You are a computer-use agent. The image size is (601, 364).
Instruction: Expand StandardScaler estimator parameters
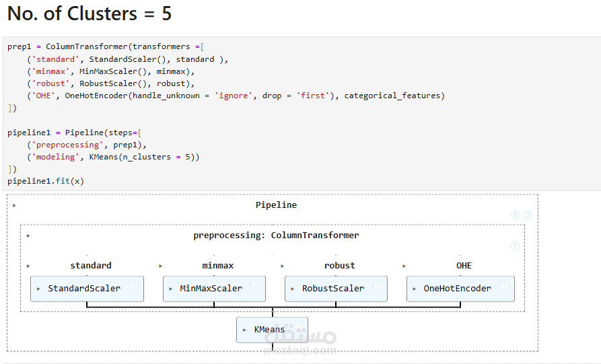40,289
